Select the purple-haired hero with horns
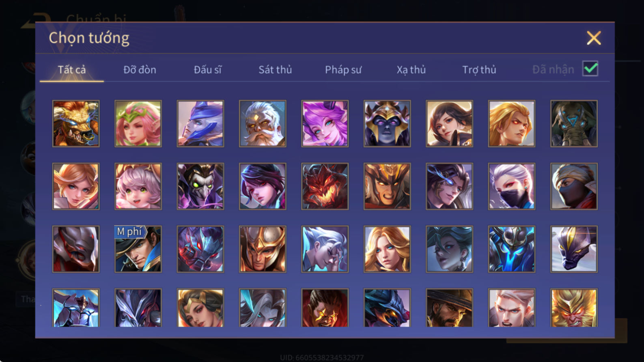Screen dimensions: 644x362 pos(325,124)
